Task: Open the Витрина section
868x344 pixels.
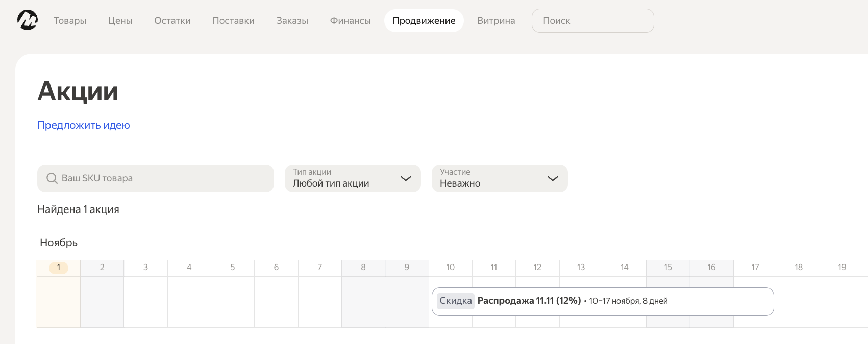Action: [496, 21]
